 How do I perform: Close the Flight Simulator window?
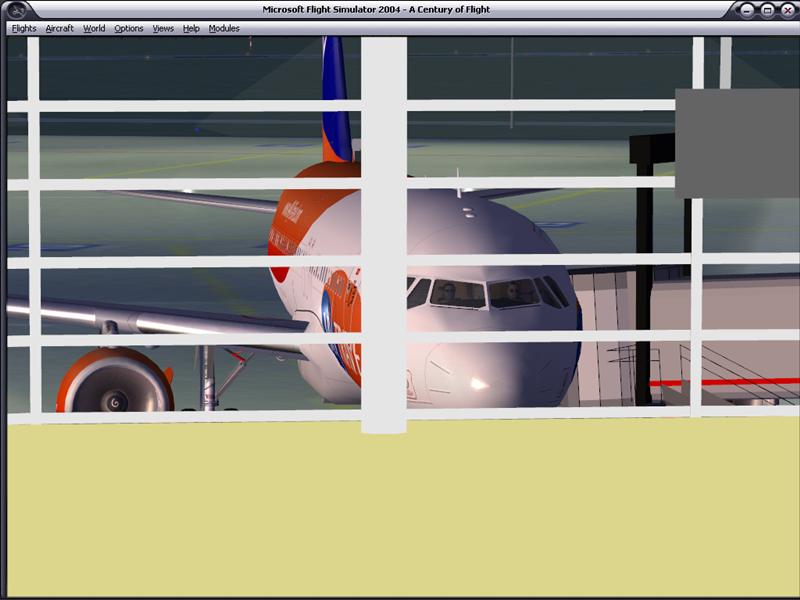[787, 10]
